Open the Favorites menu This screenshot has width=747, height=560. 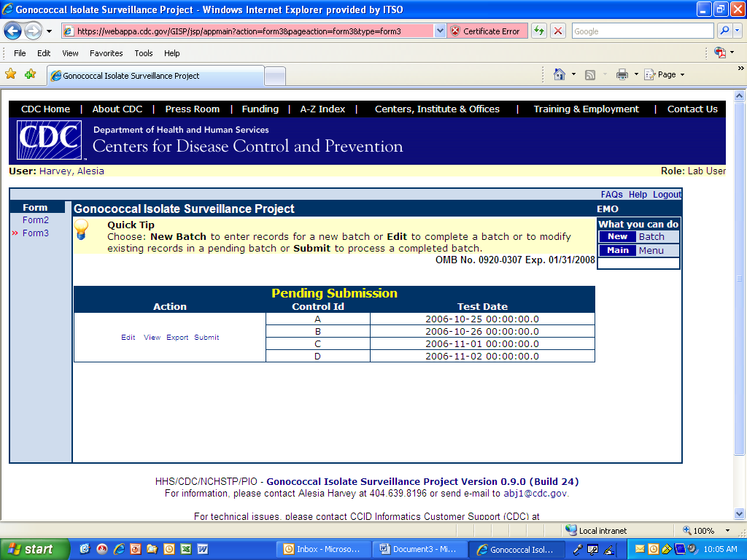(x=107, y=53)
